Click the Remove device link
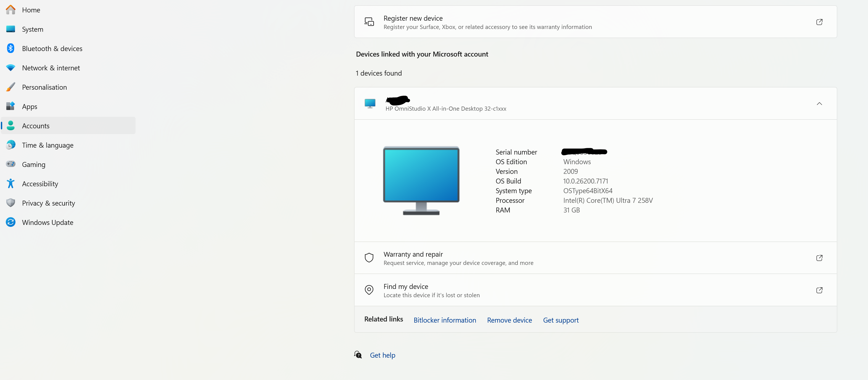 click(509, 320)
